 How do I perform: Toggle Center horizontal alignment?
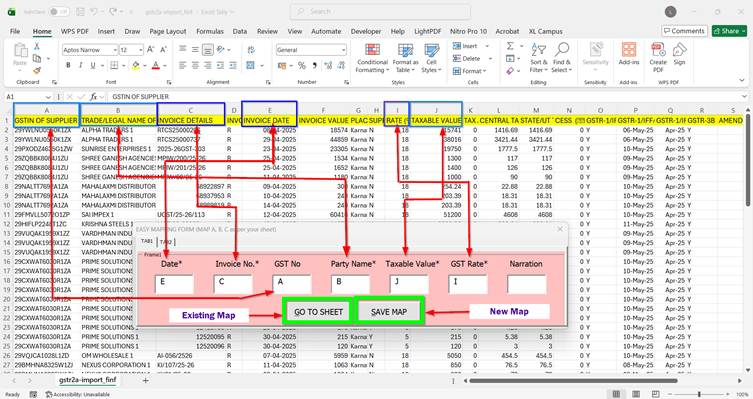195,65
